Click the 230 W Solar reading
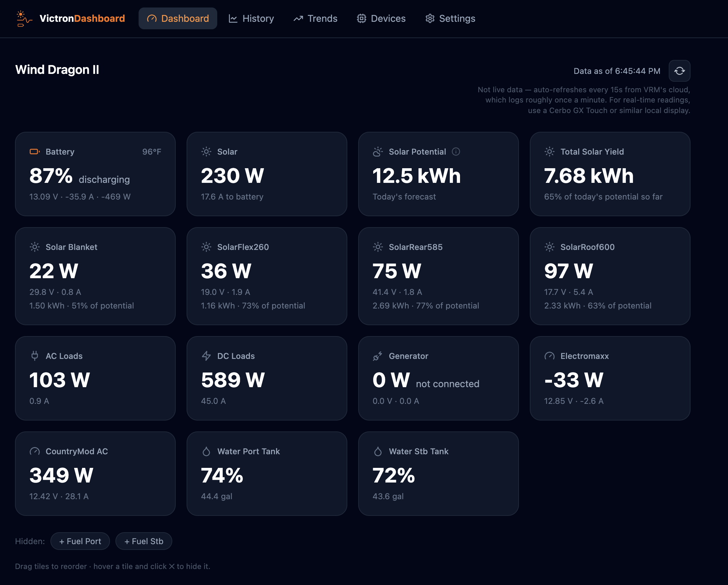 (233, 176)
